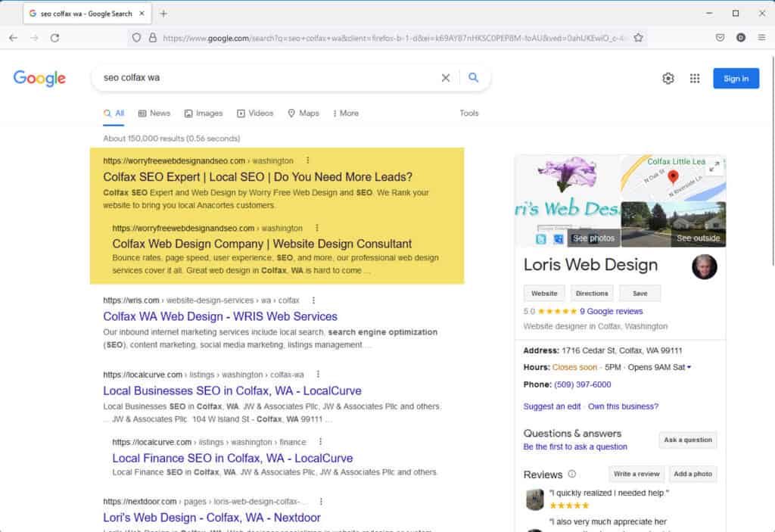Screen dimensions: 775x532
Task: Open the Firefox account avatar icon
Action: pos(740,38)
